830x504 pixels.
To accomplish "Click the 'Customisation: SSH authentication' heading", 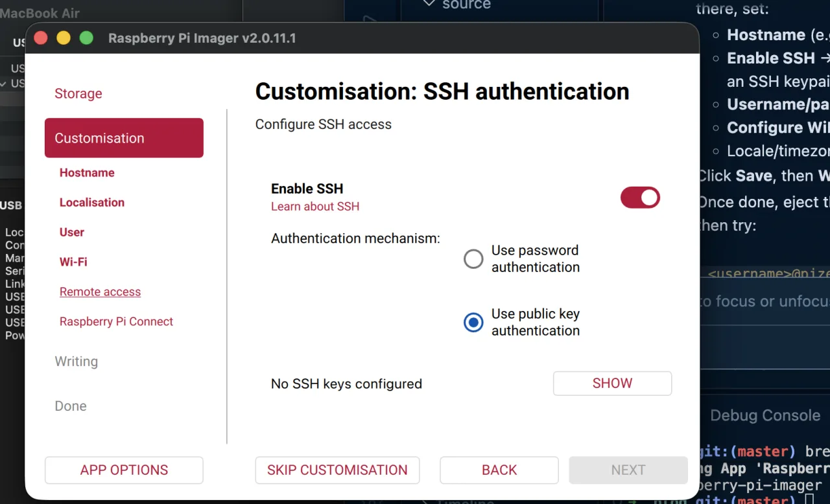I will (x=442, y=91).
